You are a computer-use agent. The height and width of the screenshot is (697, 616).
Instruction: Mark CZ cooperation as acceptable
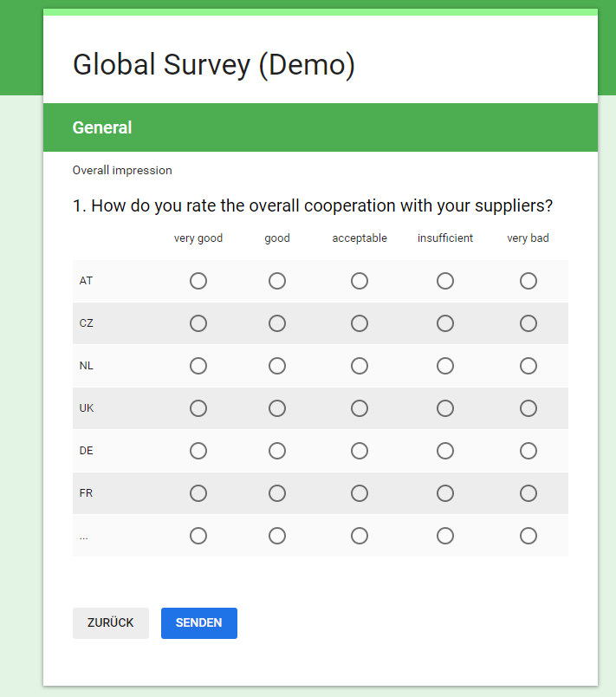[360, 323]
